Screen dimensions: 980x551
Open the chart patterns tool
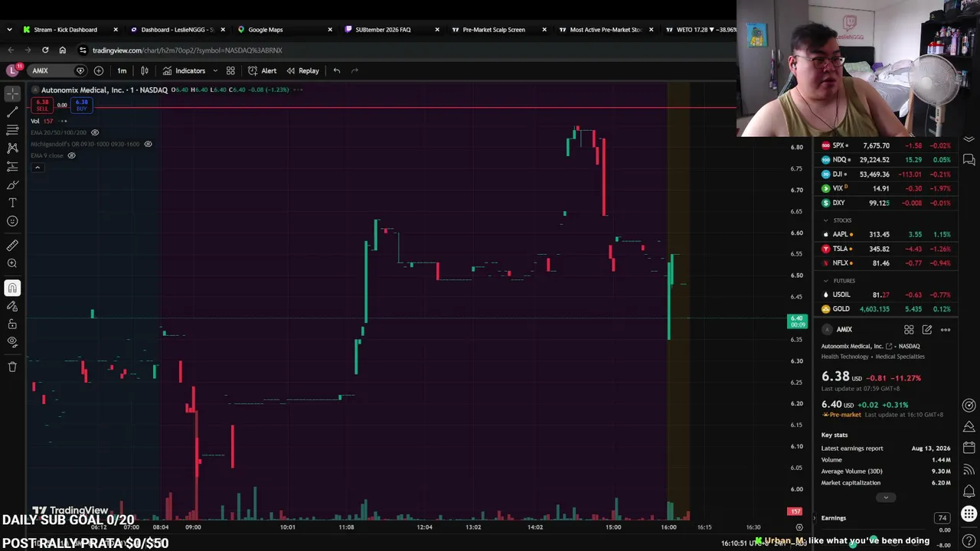(12, 148)
